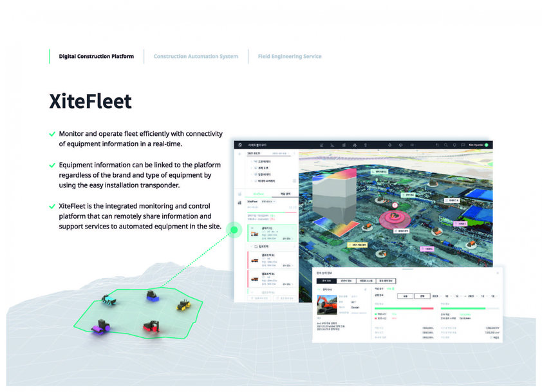Viewport: 542px width, 392px height.
Task: Tick the checkbox at detail panel bottom-right corner
Action: pyautogui.click(x=491, y=337)
